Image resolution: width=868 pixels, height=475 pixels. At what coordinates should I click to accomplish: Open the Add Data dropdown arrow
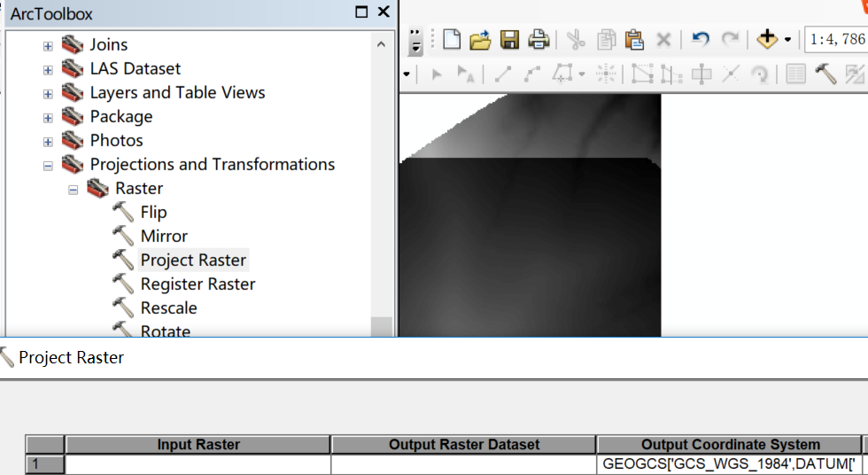(787, 40)
